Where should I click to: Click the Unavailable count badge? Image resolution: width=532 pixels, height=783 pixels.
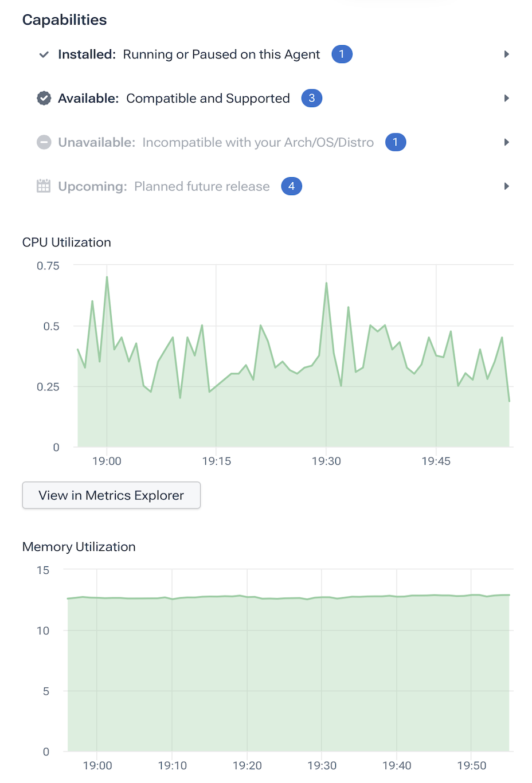pos(396,142)
